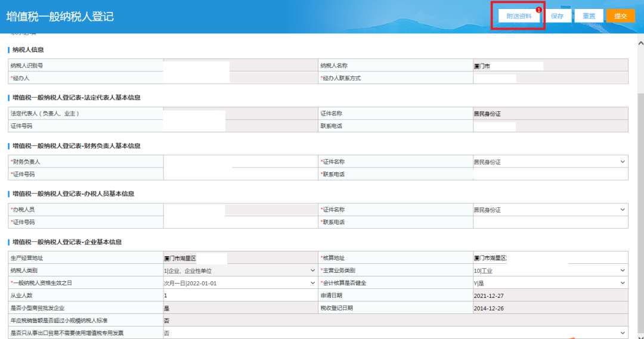Click the 年应税销售额是否超过小规模纳税人标准 label

[x=58, y=321]
